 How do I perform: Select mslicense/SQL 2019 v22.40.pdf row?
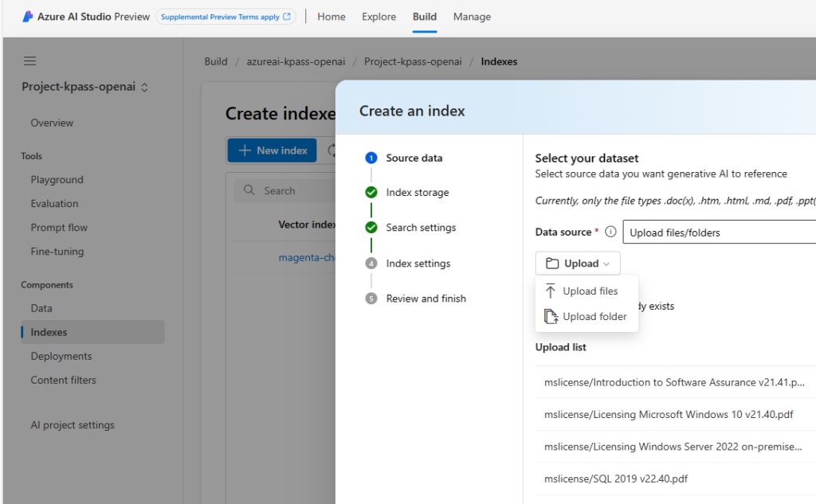(676, 479)
